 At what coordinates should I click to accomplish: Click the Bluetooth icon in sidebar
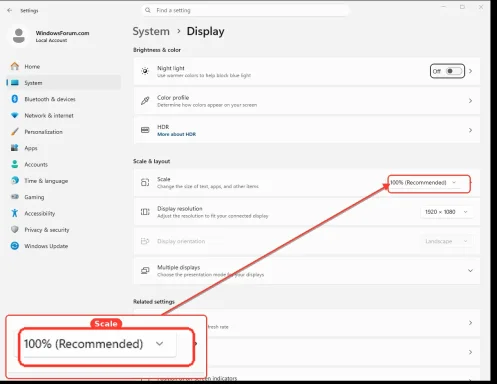(x=15, y=99)
